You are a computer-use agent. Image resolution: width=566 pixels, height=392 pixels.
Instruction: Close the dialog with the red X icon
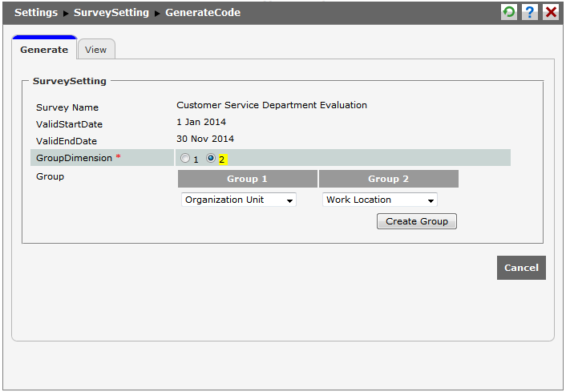point(551,12)
